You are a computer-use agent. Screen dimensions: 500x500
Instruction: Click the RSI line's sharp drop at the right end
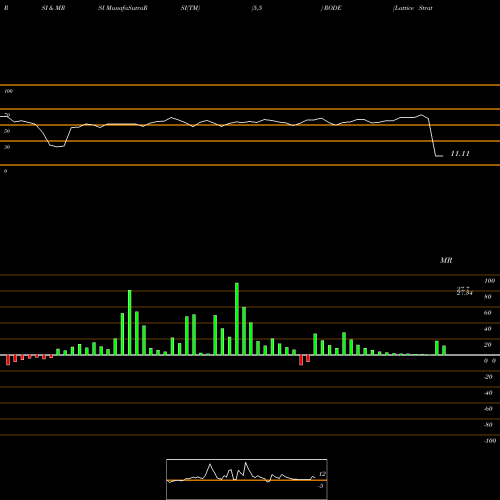pyautogui.click(x=433, y=137)
